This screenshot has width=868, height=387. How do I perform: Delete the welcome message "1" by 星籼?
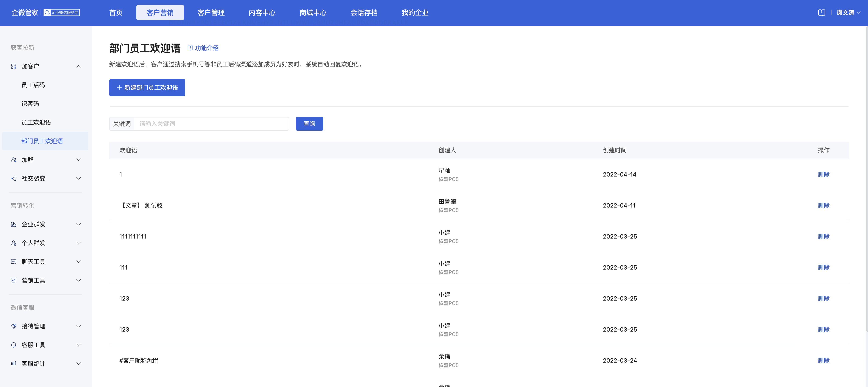(824, 174)
